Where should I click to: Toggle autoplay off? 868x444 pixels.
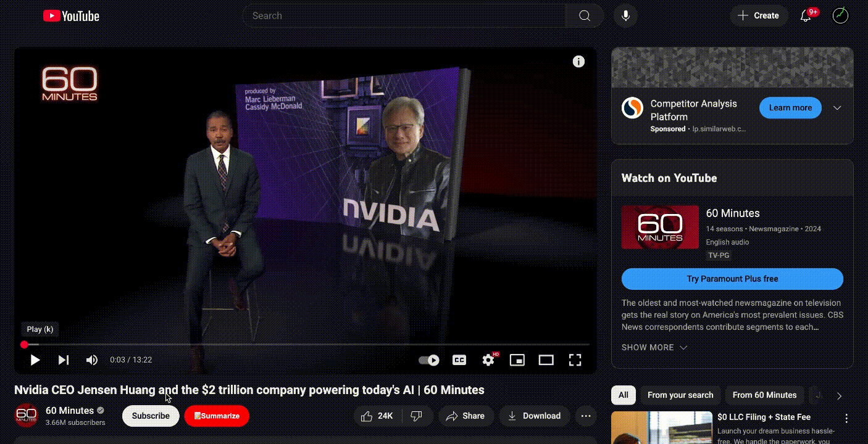click(429, 360)
